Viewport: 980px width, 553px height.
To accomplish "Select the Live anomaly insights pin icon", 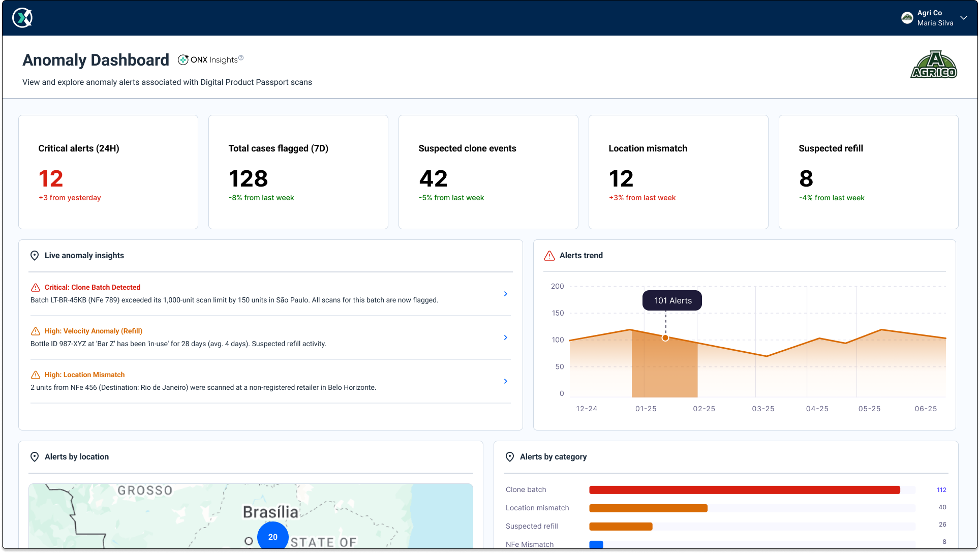I will pos(35,255).
